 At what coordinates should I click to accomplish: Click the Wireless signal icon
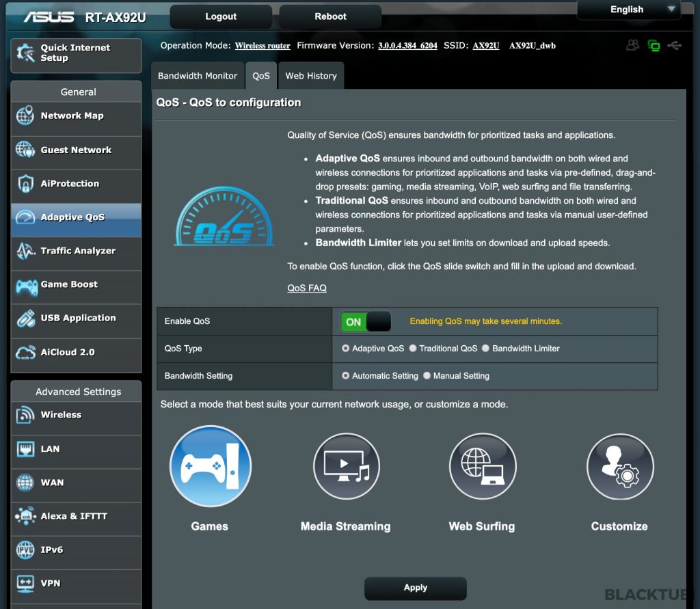point(25,415)
